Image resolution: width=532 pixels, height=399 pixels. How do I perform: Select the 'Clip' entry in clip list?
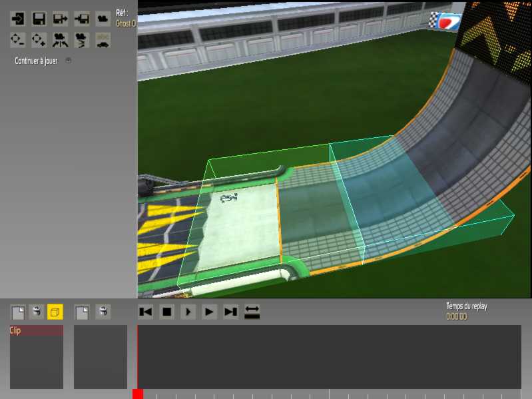[37, 330]
